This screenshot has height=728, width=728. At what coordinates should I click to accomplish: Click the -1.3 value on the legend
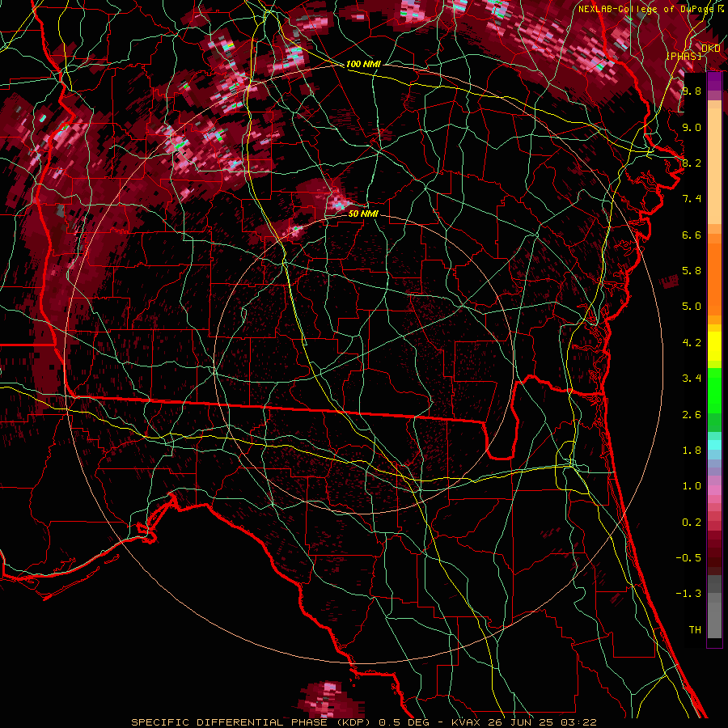pyautogui.click(x=688, y=594)
